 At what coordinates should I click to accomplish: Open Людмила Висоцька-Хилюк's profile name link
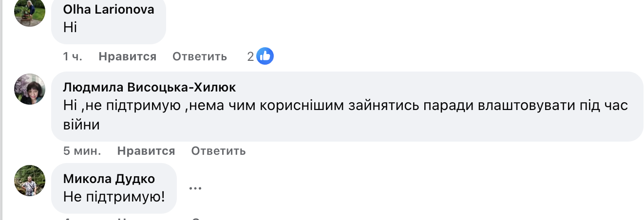pyautogui.click(x=150, y=87)
